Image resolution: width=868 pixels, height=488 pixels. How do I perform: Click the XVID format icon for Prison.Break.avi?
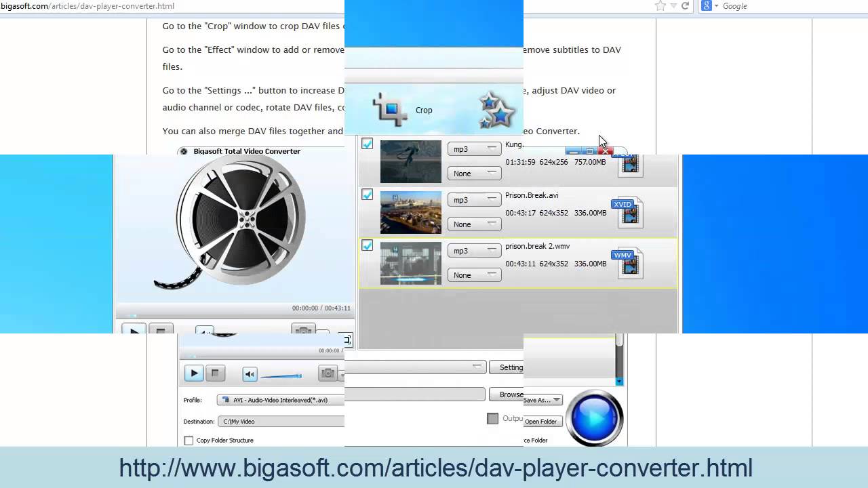[627, 212]
